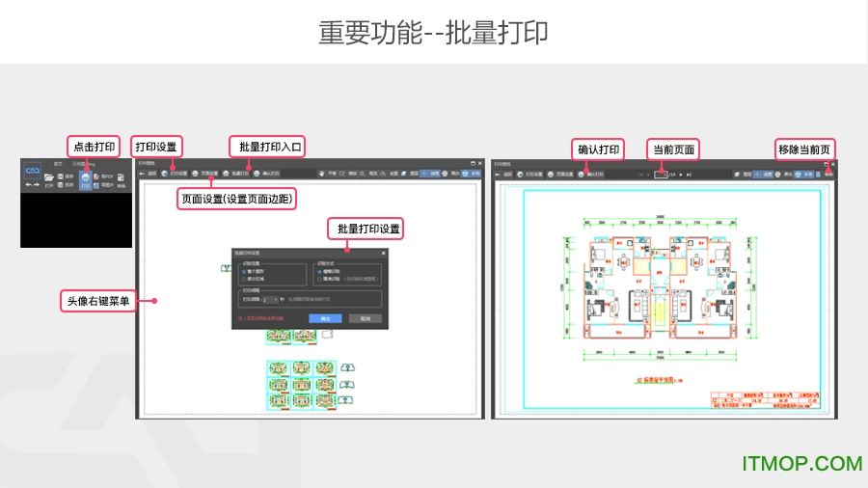Screen dimensions: 868x488
Task: Click 返回 back in the left print window
Action: tap(148, 174)
